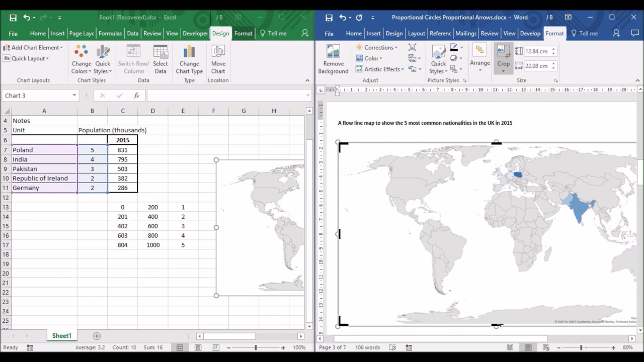Click Compress Pictures icon in Word Adjust group
The image size is (644, 362).
pos(413,47)
